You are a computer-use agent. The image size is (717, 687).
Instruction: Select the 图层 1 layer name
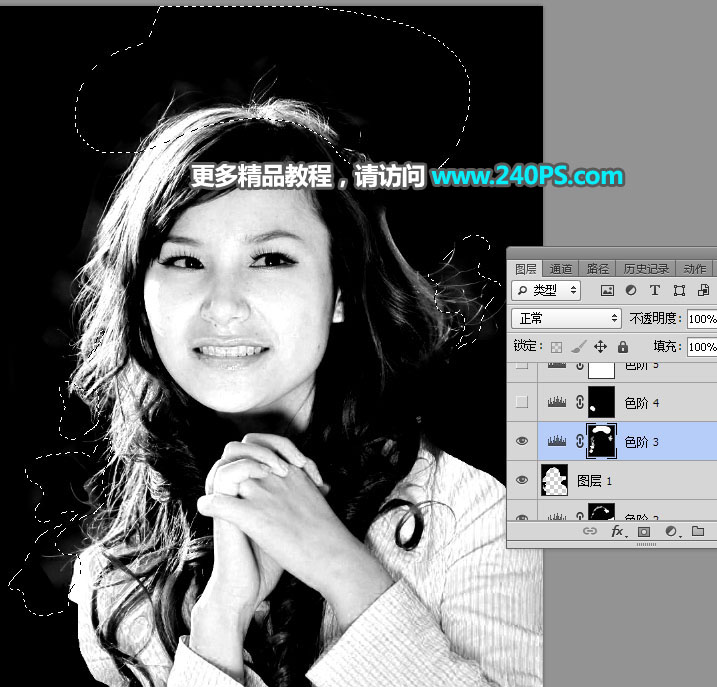coord(594,481)
